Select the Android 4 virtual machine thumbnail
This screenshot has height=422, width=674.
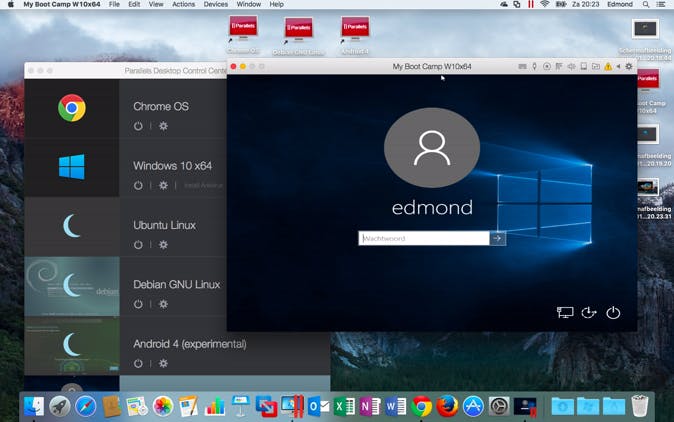[72, 346]
